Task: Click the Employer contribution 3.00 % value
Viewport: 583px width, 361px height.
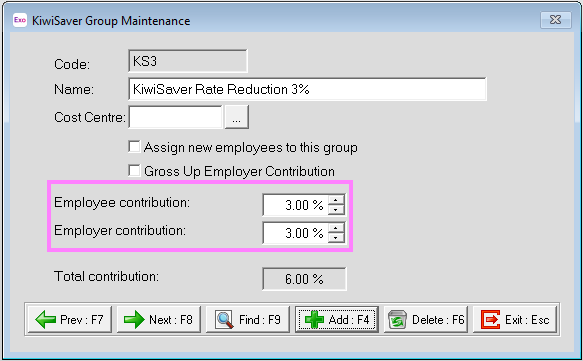Action: (x=296, y=233)
